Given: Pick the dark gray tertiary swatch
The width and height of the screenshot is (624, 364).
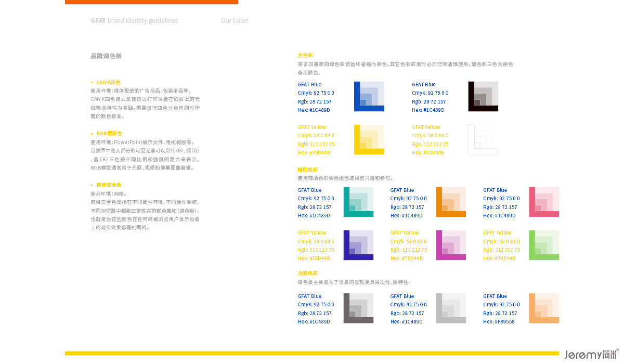Looking at the screenshot, I should point(358,308).
